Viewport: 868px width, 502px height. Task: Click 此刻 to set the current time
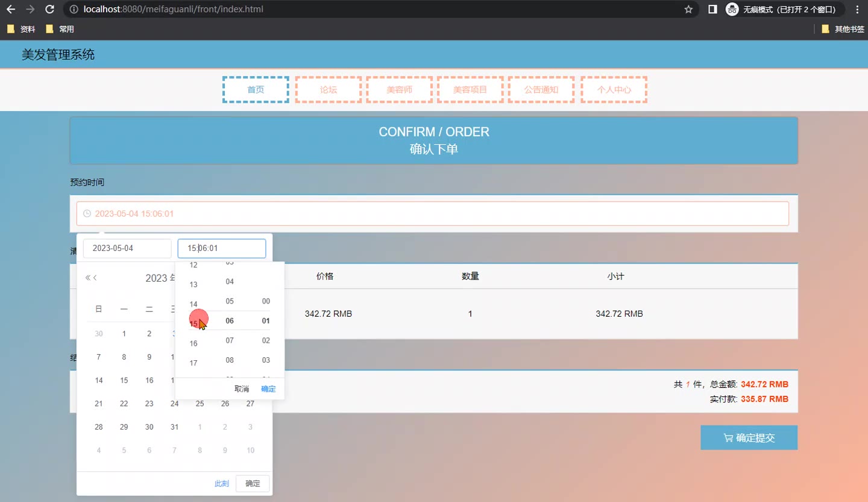pos(222,484)
